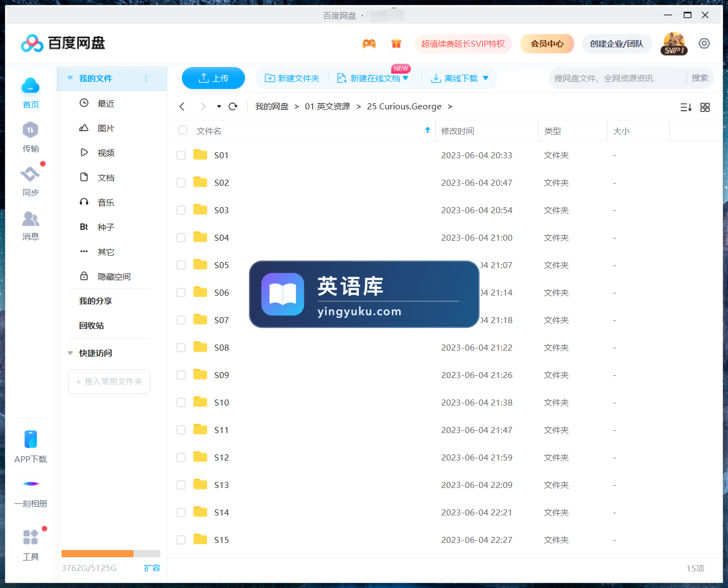The width and height of the screenshot is (728, 588).
Task: Collapse the 快捷访问 section arrow
Action: coord(70,353)
